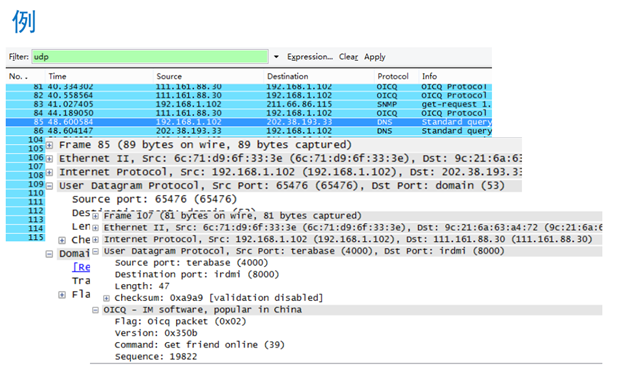Apply the display filter
The height and width of the screenshot is (371, 640).
pyautogui.click(x=375, y=57)
